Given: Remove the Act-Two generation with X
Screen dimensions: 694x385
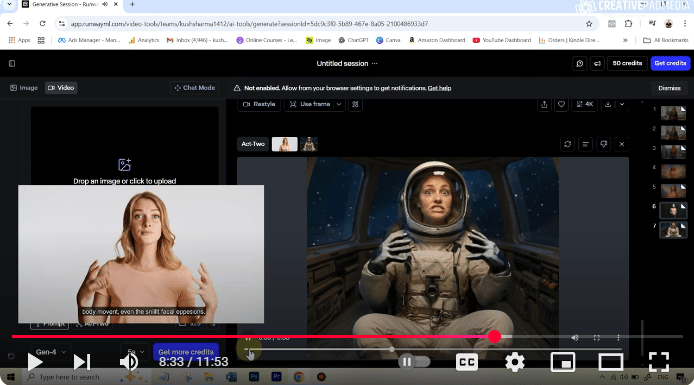Looking at the screenshot, I should [621, 144].
